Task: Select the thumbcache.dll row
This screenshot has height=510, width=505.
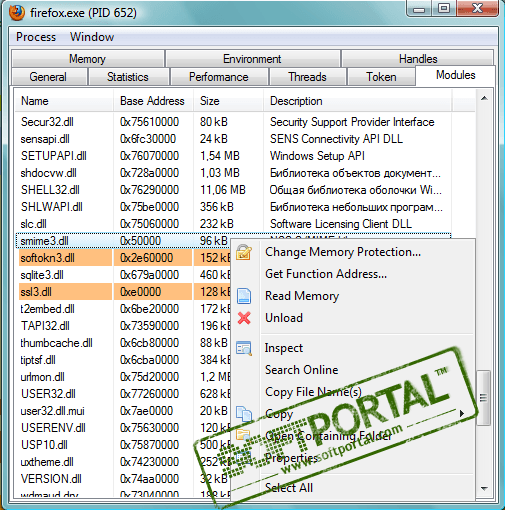Action: point(123,343)
